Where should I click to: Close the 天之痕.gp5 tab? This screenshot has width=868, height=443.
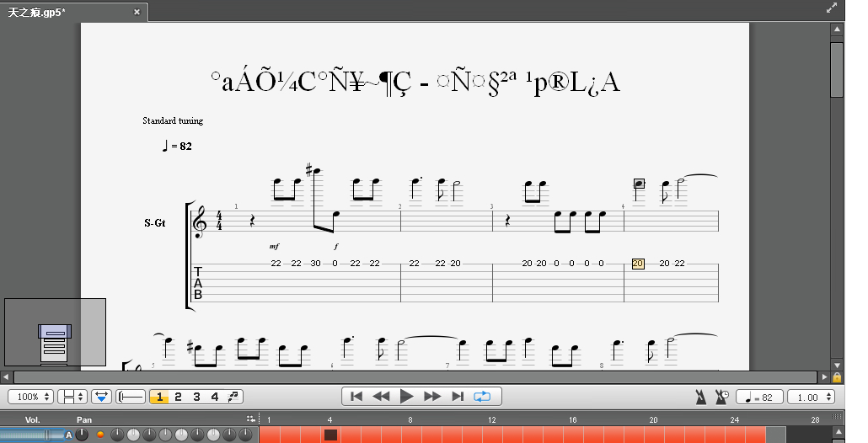(137, 12)
